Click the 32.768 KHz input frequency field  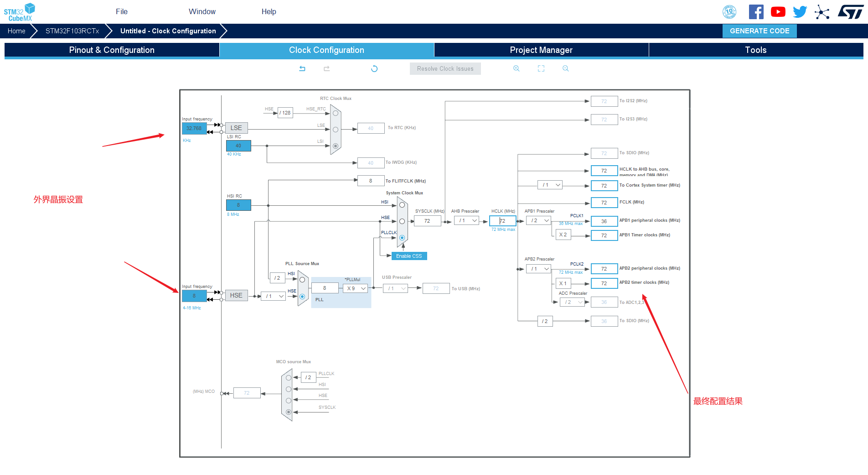pyautogui.click(x=194, y=128)
